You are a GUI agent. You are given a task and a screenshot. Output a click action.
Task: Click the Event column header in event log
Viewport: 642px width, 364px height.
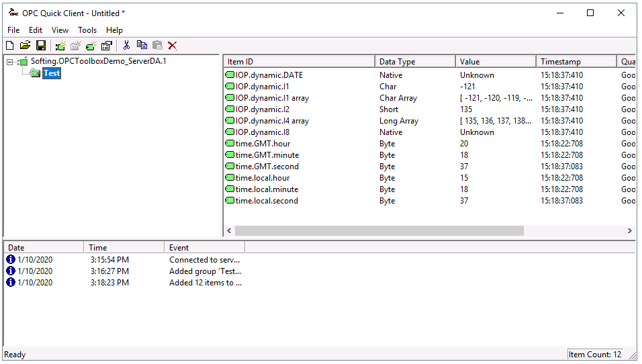[205, 248]
